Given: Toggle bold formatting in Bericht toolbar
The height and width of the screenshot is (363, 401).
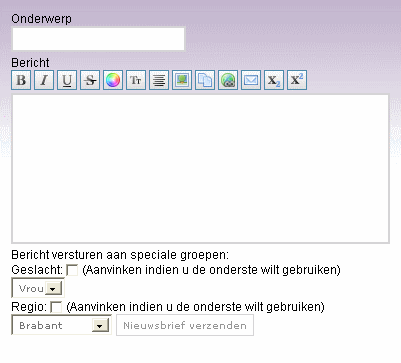Looking at the screenshot, I should coord(21,80).
